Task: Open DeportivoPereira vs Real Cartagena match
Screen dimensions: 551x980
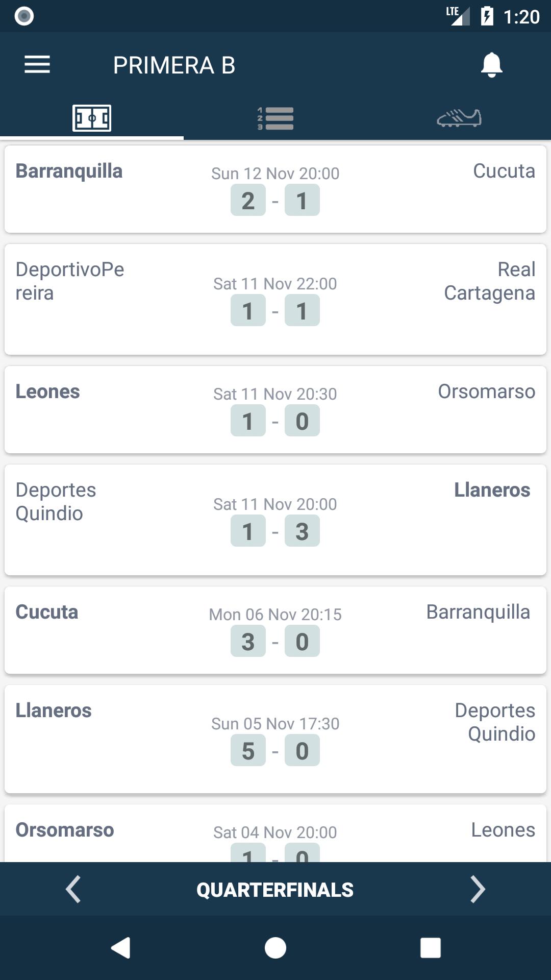Action: tap(275, 299)
